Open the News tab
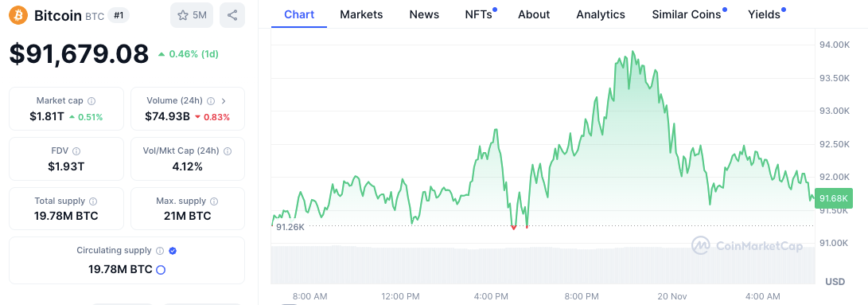 click(424, 14)
